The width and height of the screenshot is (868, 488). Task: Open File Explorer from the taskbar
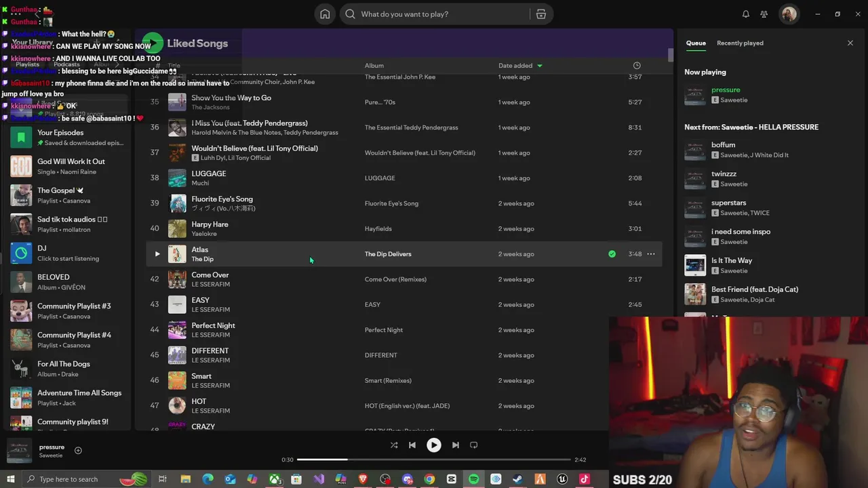[x=185, y=479]
